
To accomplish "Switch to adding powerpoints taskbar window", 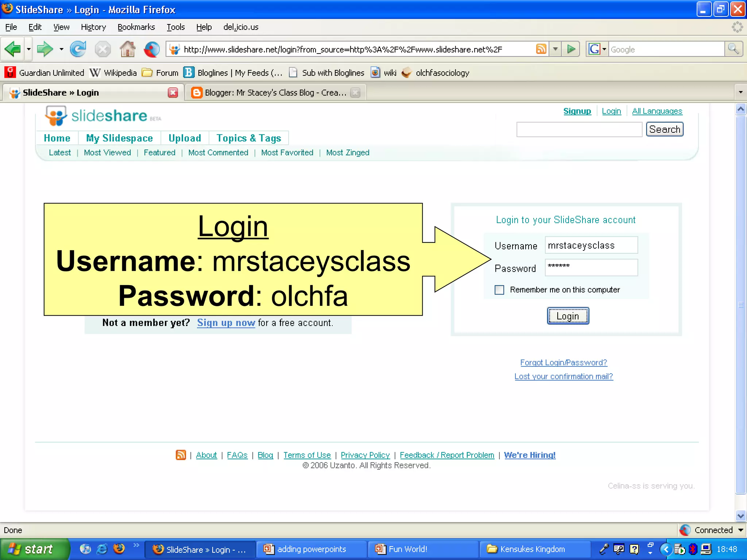I will (x=311, y=549).
